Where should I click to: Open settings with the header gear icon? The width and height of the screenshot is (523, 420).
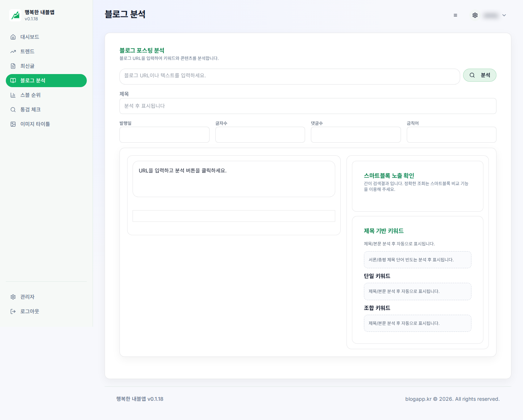[475, 15]
